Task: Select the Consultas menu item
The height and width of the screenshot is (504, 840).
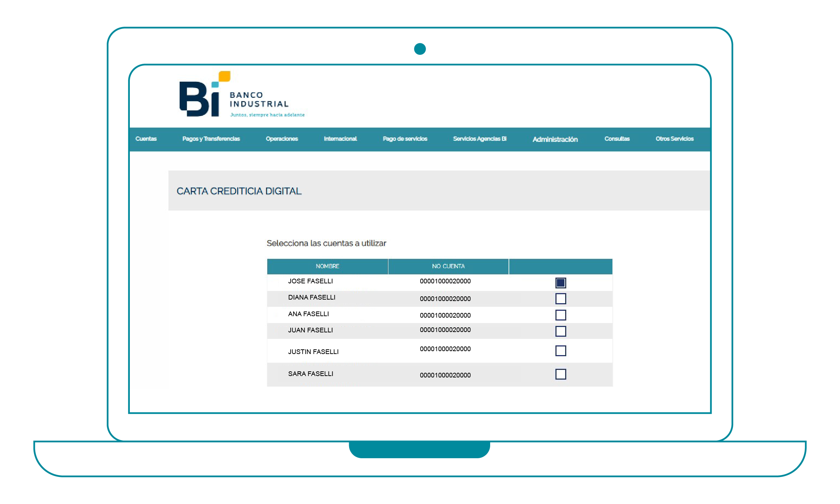Action: (x=617, y=139)
